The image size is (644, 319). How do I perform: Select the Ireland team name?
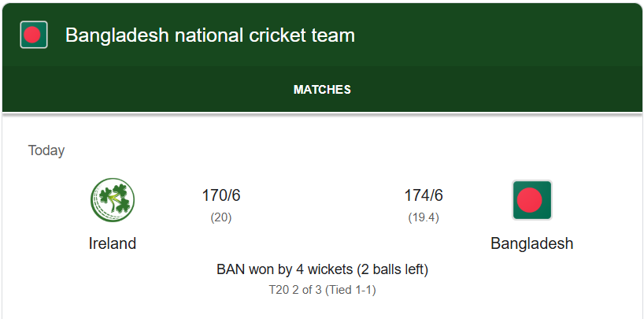pyautogui.click(x=113, y=243)
